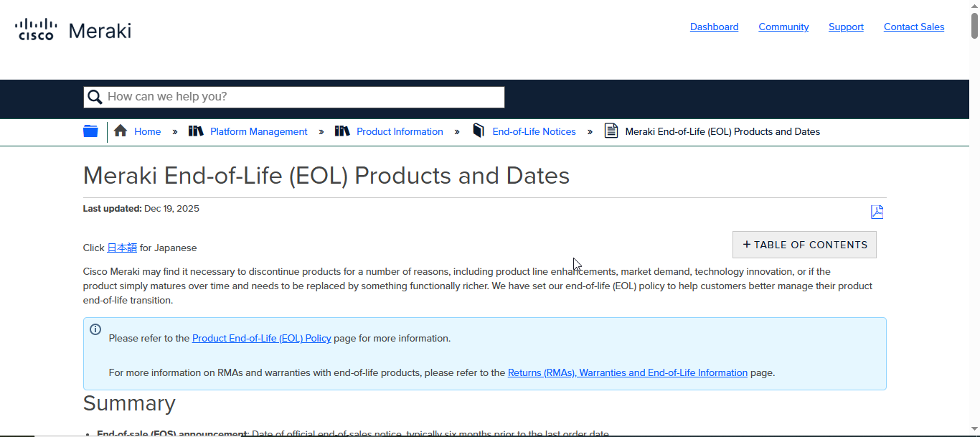This screenshot has height=437, width=980.
Task: Save page as PDF icon
Action: 877,212
